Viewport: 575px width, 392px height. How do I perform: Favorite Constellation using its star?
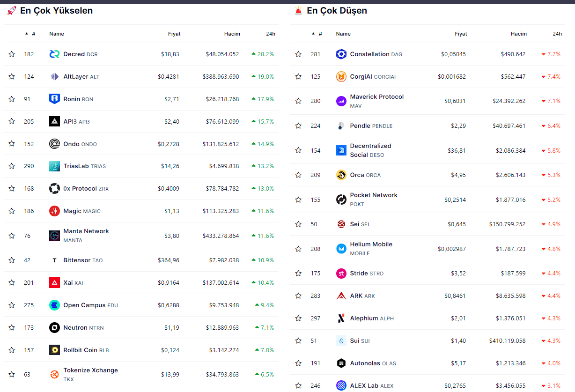298,54
